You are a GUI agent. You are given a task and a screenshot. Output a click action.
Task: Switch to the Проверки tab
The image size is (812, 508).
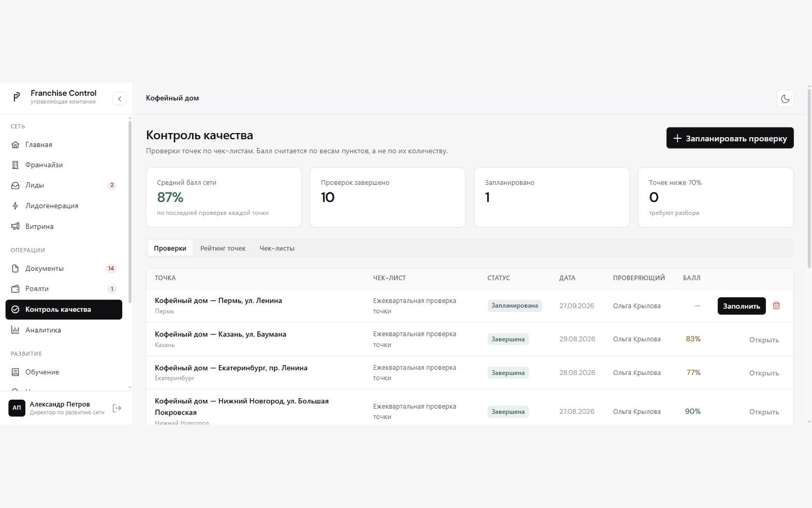pyautogui.click(x=170, y=248)
